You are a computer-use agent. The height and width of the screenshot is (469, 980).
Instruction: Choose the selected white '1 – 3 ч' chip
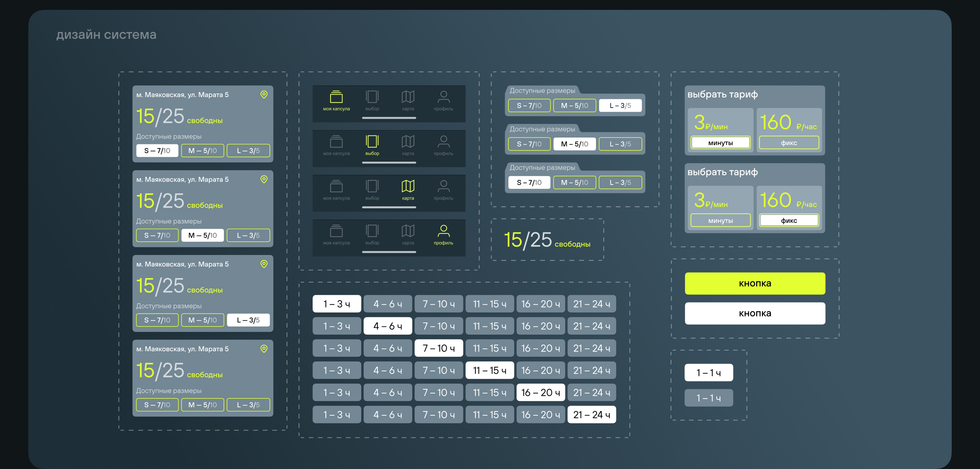[337, 304]
